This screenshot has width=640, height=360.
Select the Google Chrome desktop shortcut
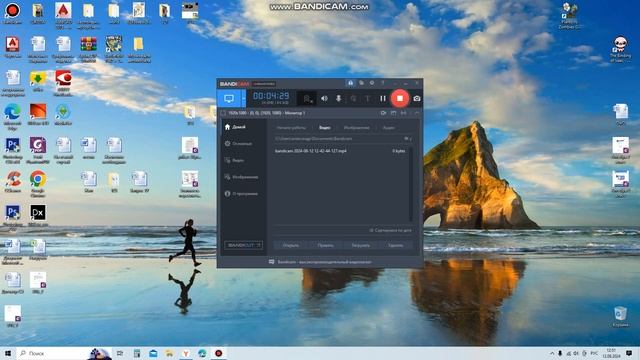tap(38, 184)
